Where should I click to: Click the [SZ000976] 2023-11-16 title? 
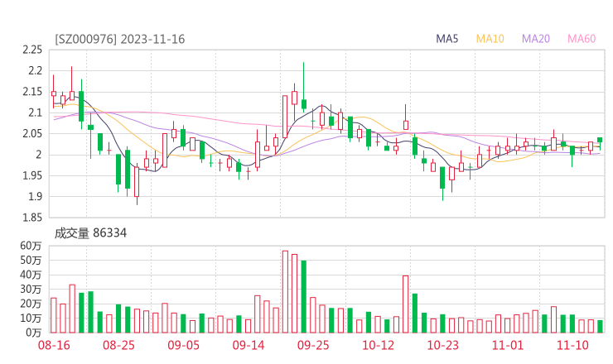click(x=119, y=40)
